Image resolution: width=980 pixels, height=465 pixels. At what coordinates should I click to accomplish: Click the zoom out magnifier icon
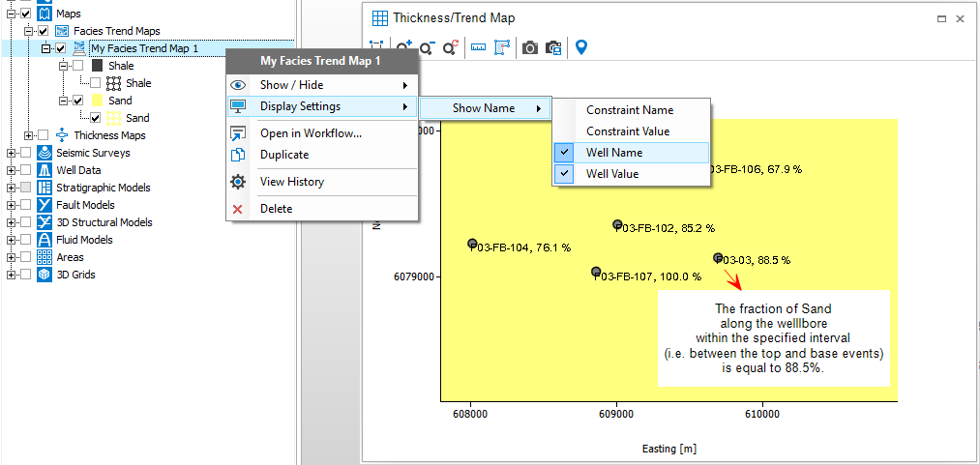pyautogui.click(x=427, y=46)
